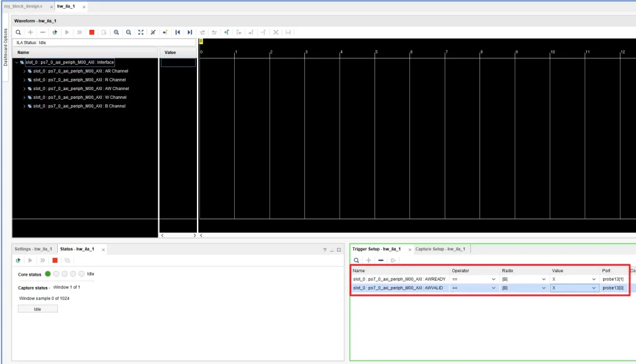Expand the AR Channel node
The height and width of the screenshot is (364, 636).
(24, 71)
